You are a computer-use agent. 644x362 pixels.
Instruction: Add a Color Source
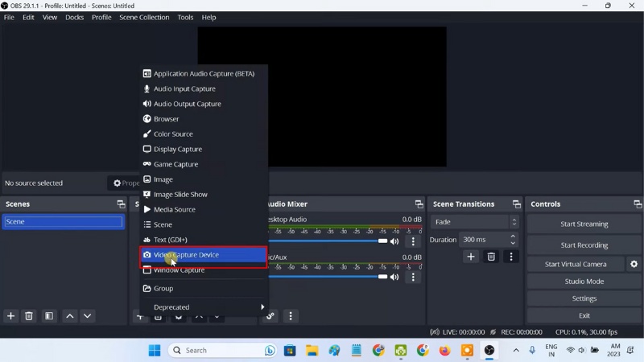pos(204,134)
